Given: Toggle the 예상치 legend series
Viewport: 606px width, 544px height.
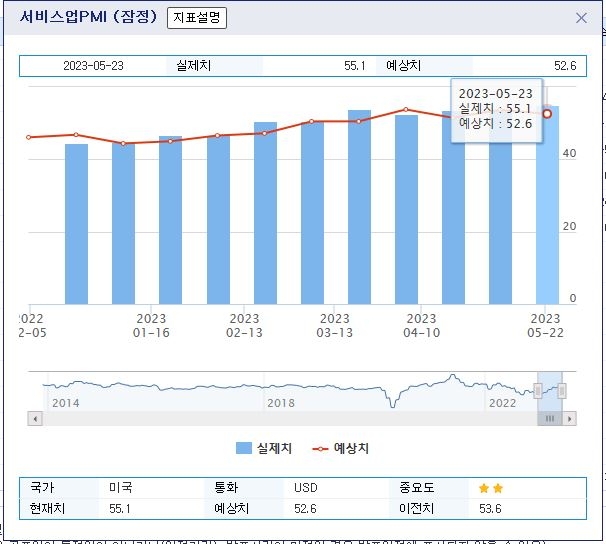Looking at the screenshot, I should coord(340,448).
